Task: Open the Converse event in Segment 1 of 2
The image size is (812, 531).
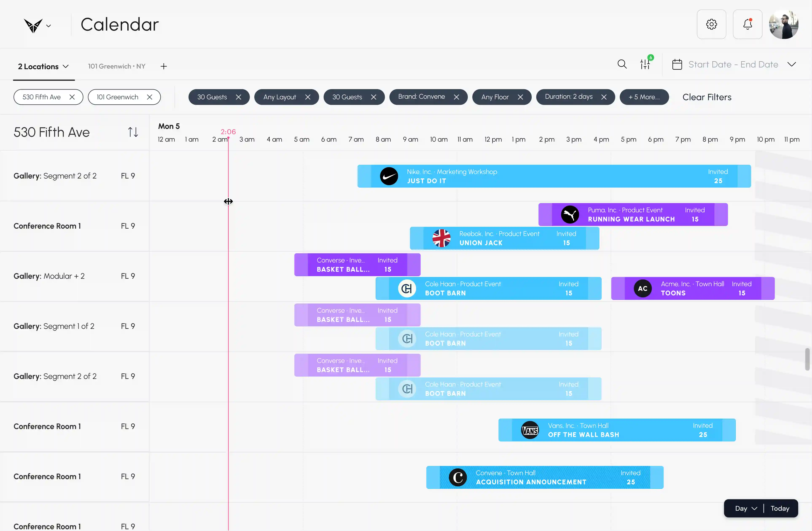Action: tap(357, 315)
